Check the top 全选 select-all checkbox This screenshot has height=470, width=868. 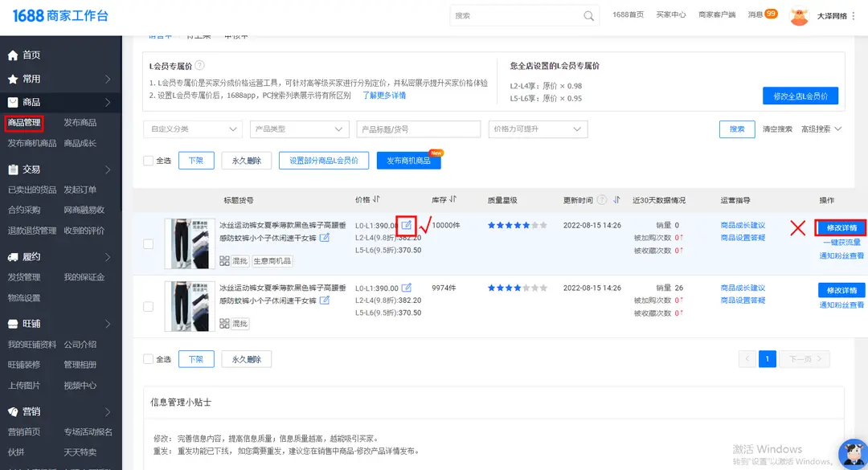[148, 161]
